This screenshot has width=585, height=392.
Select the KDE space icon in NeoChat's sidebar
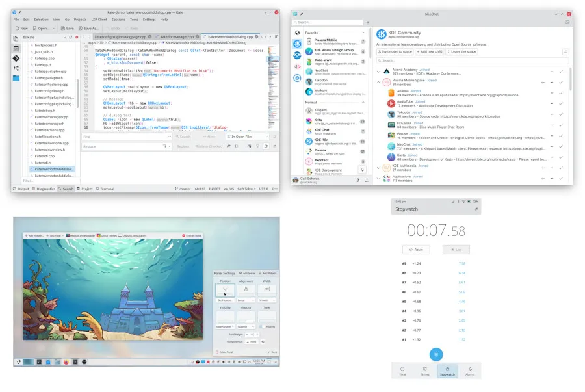[297, 44]
